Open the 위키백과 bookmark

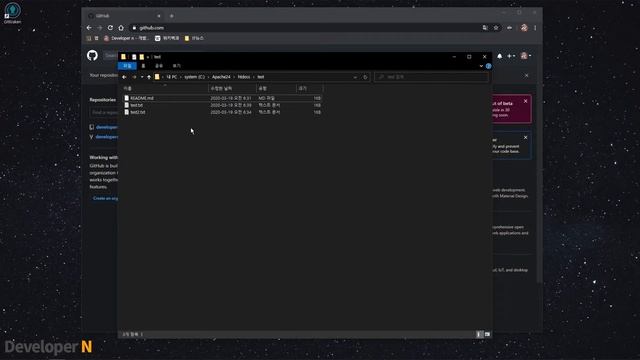point(167,38)
